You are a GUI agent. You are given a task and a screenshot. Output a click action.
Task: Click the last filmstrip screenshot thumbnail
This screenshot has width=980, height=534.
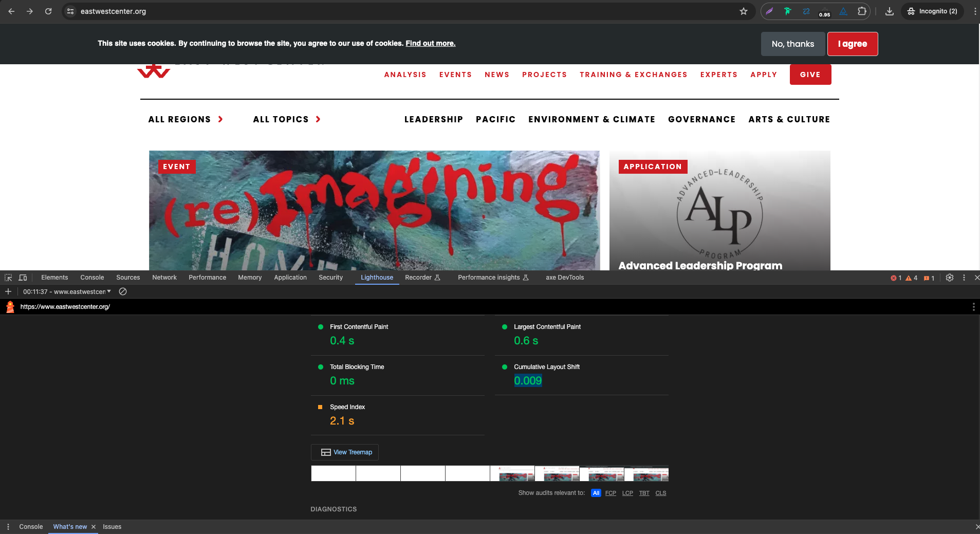646,473
